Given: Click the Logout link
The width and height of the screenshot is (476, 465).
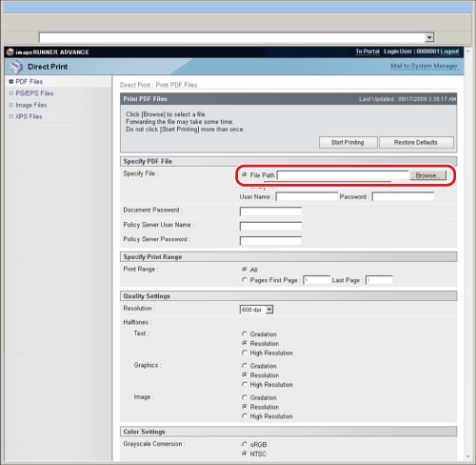Looking at the screenshot, I should 449,51.
